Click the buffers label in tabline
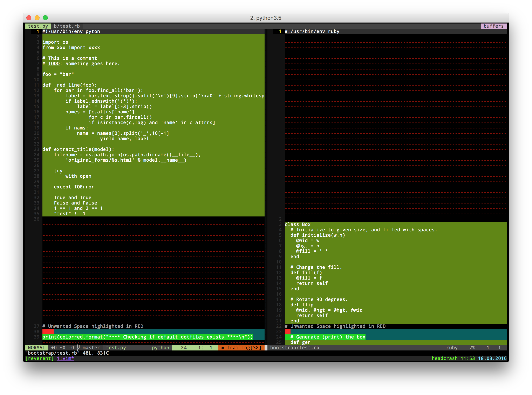Screen dimensions: 532x395 [493, 26]
